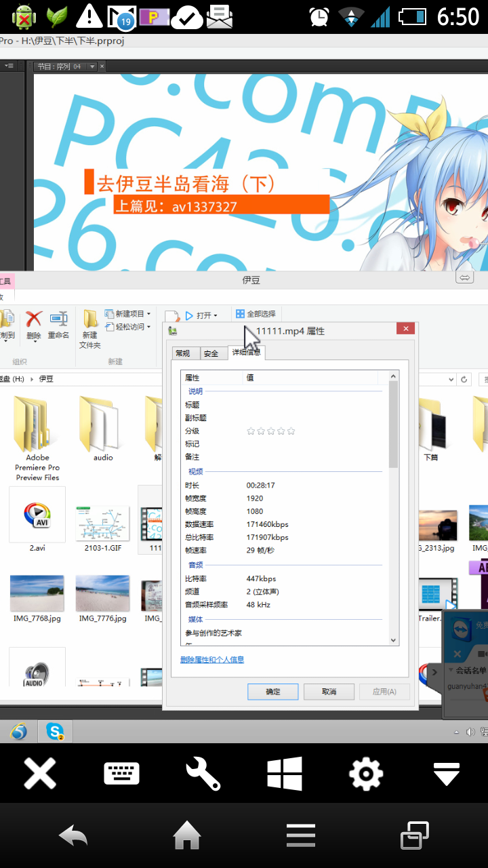Select the 00:28:17 duration value

(261, 486)
